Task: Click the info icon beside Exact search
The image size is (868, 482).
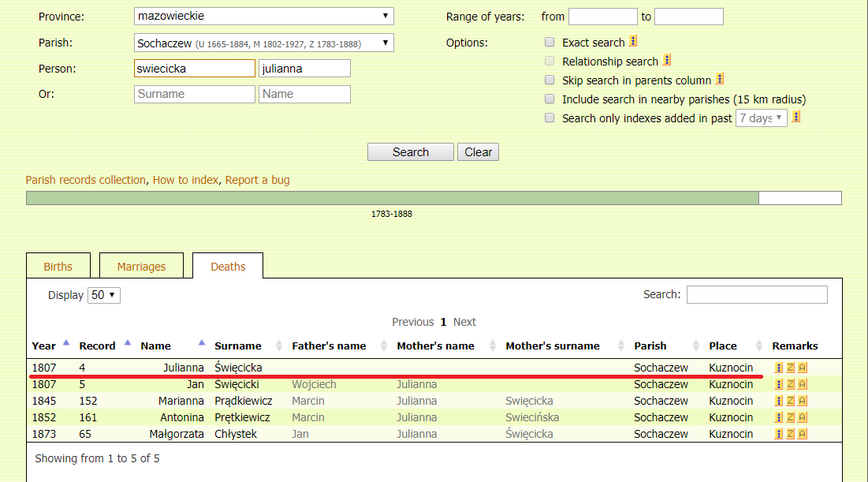Action: point(633,42)
